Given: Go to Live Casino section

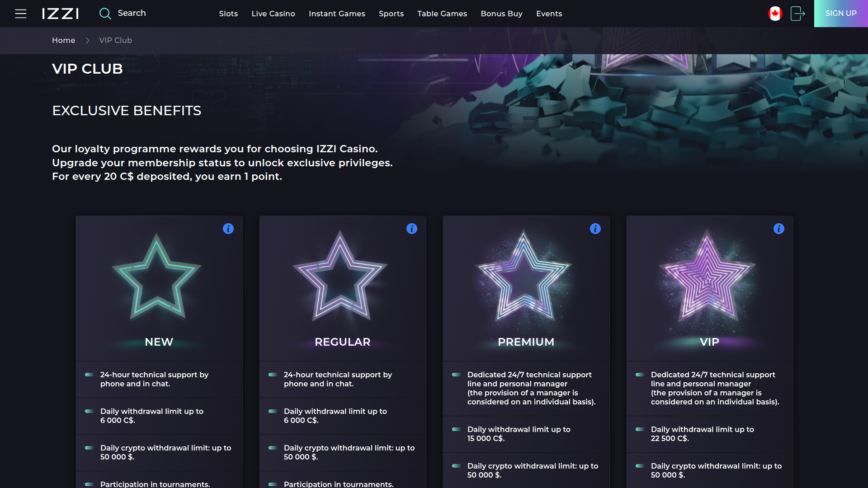Looking at the screenshot, I should [x=273, y=14].
